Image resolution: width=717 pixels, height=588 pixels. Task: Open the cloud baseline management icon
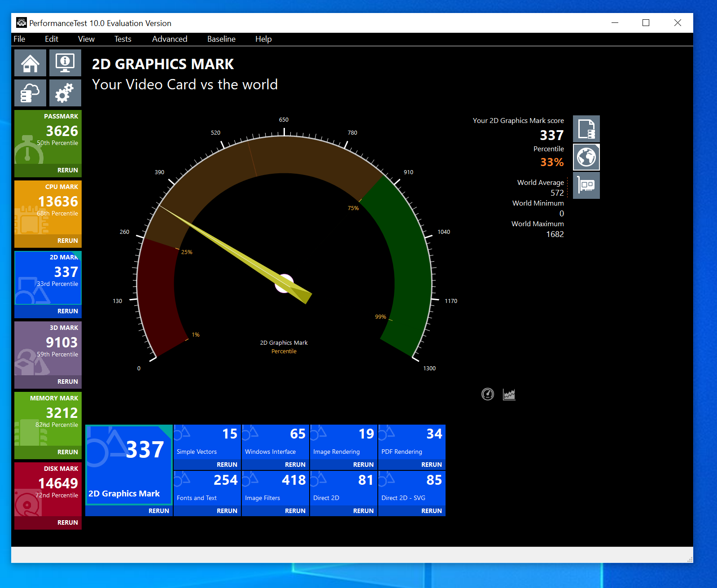30,93
